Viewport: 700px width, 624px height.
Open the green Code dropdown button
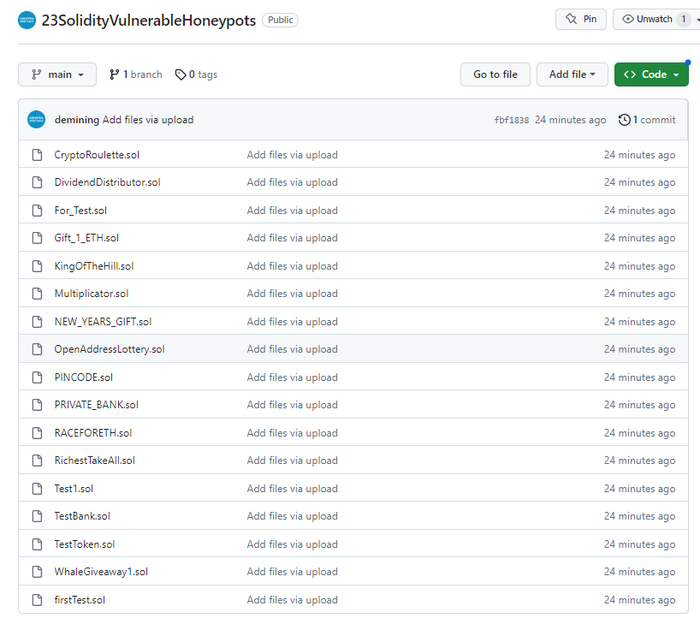coord(651,75)
